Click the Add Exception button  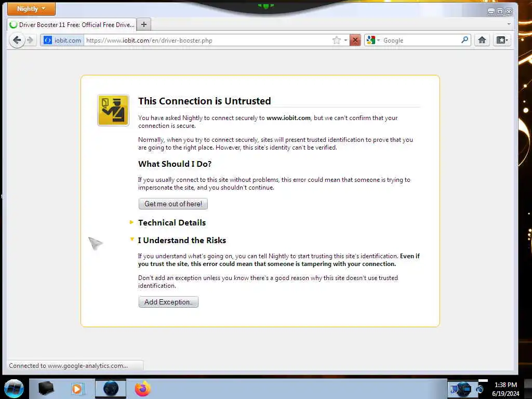tap(168, 302)
